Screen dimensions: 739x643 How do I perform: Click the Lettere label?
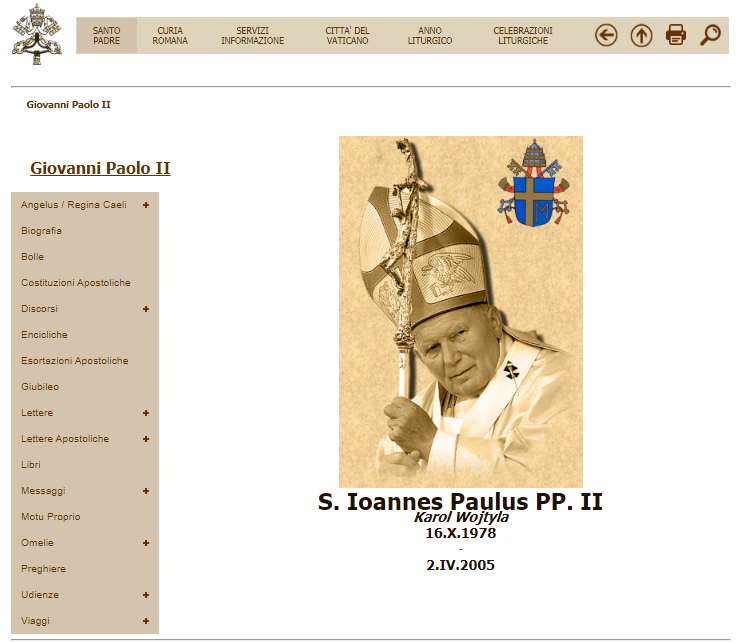tap(37, 413)
